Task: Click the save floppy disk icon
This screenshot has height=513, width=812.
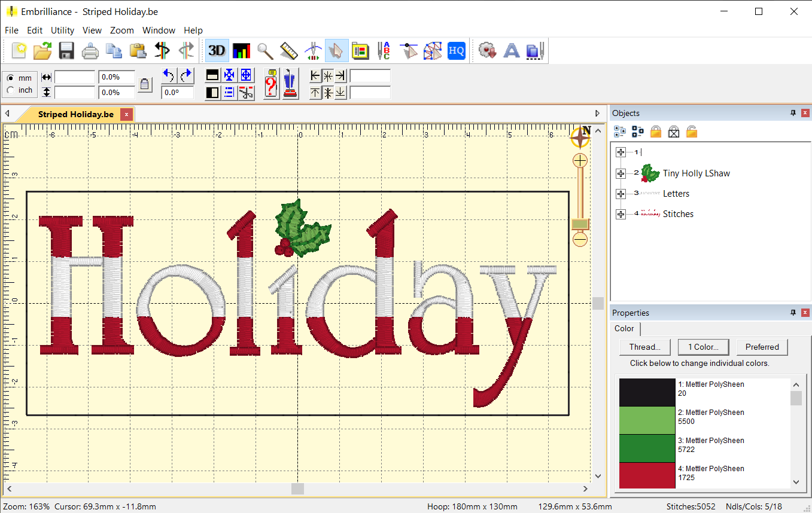Action: pyautogui.click(x=66, y=51)
